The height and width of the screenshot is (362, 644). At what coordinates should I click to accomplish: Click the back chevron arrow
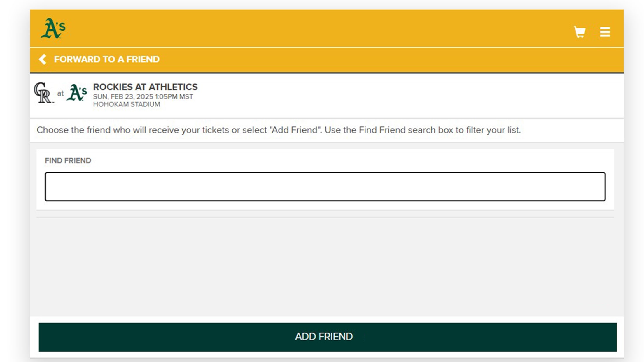click(43, 59)
